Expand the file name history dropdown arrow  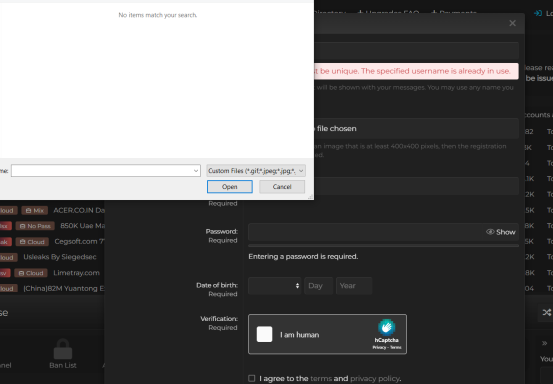[196, 171]
